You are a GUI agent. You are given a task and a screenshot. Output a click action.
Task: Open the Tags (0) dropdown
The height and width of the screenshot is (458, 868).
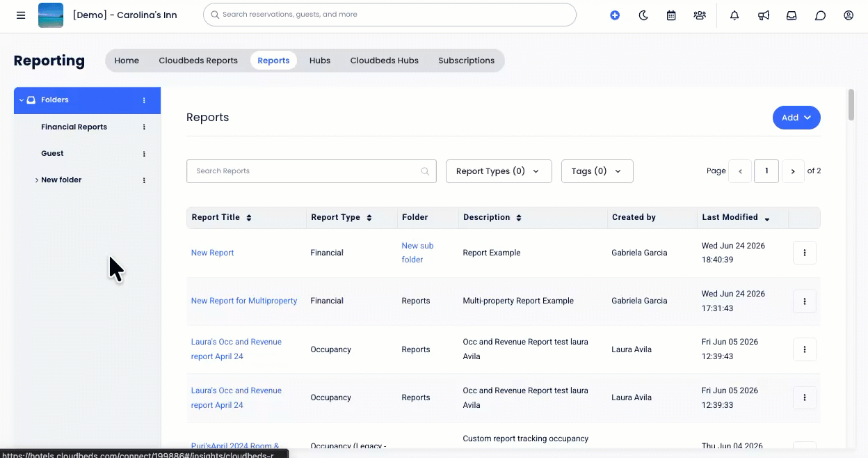(597, 171)
